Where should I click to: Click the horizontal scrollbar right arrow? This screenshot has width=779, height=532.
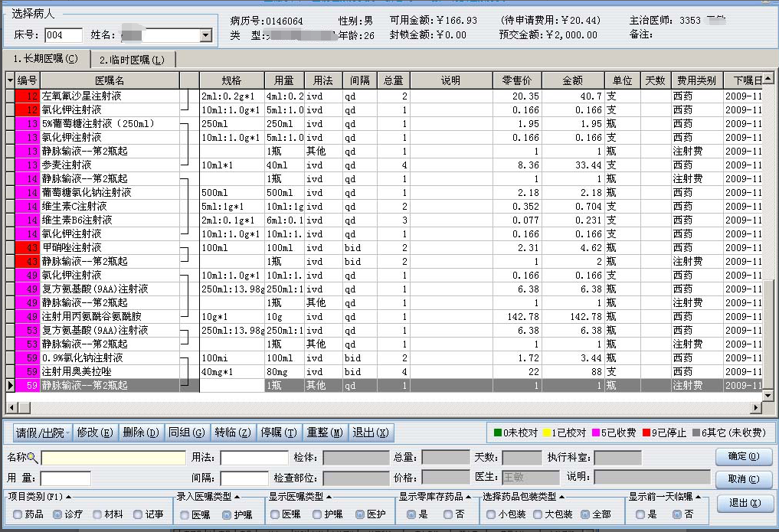(756, 407)
